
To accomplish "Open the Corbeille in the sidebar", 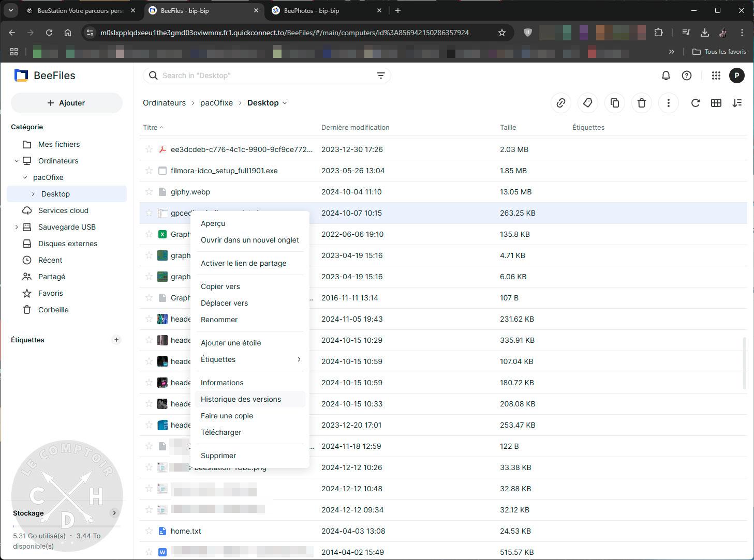I will click(53, 310).
